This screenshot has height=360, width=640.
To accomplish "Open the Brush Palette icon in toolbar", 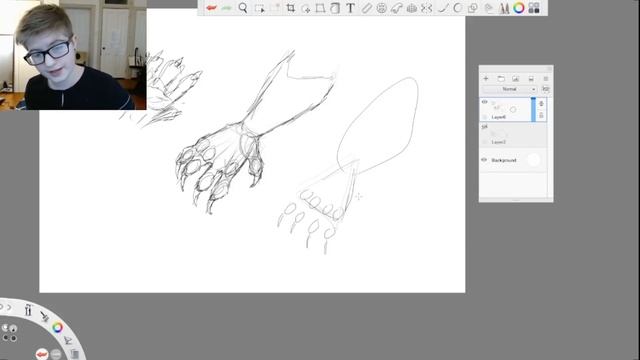I will pyautogui.click(x=504, y=8).
